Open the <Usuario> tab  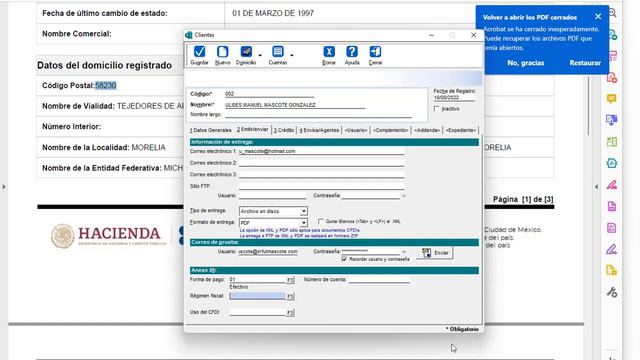click(x=356, y=130)
